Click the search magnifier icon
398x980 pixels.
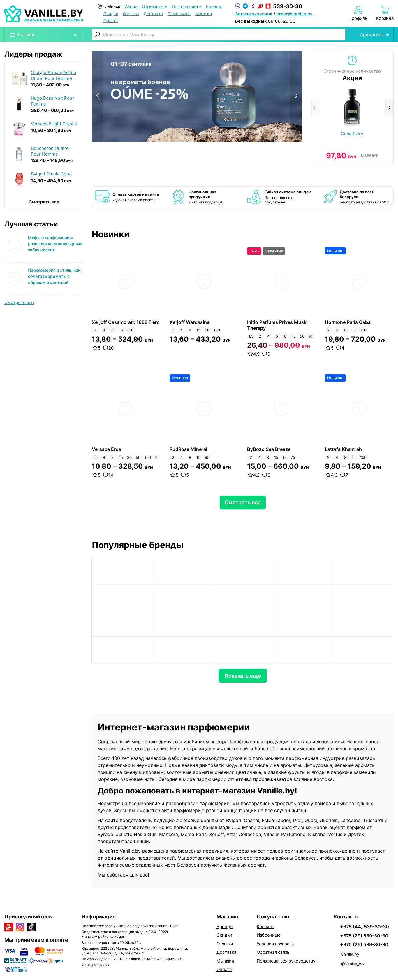[97, 34]
